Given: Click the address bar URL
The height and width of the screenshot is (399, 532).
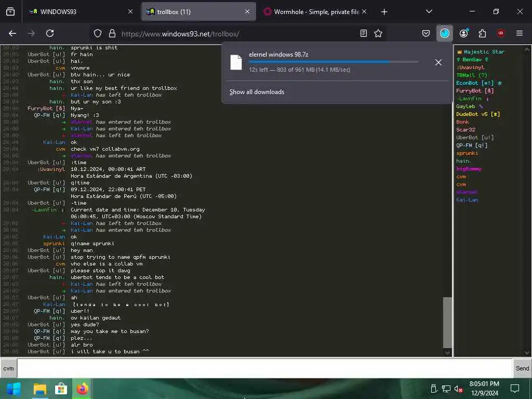Looking at the screenshot, I should tap(180, 34).
